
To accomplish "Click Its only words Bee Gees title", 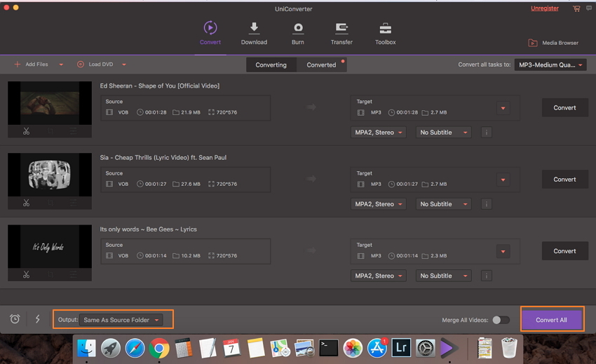I will pyautogui.click(x=148, y=229).
